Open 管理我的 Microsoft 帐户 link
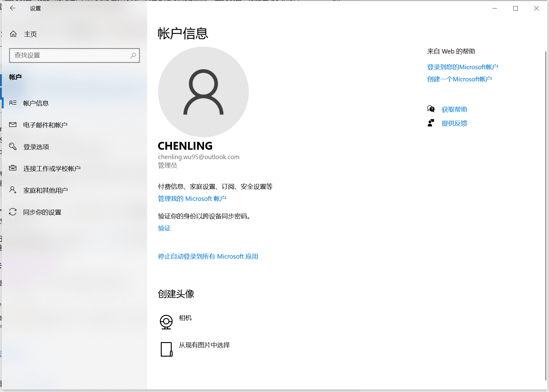Viewport: 549px width, 392px height. coord(192,198)
